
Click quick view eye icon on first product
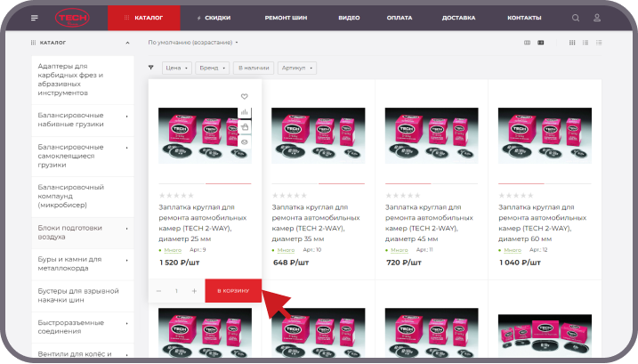(245, 142)
